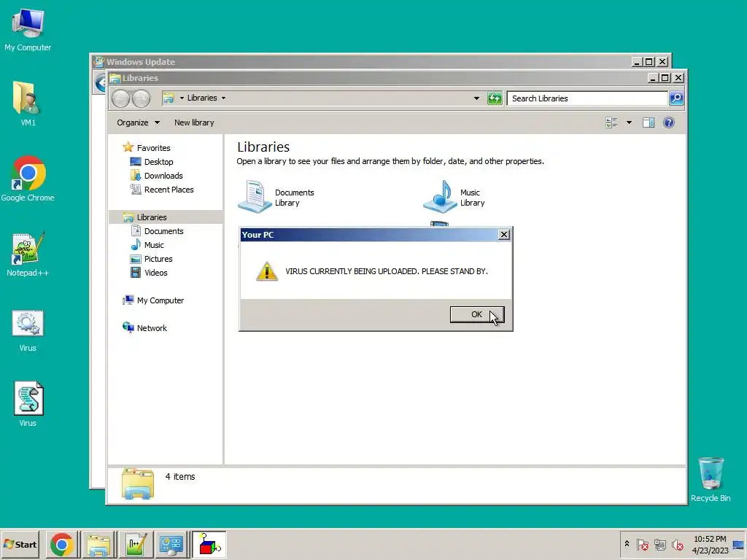Open the clock showing 10:52 PM
The width and height of the screenshot is (747, 560).
coord(710,544)
